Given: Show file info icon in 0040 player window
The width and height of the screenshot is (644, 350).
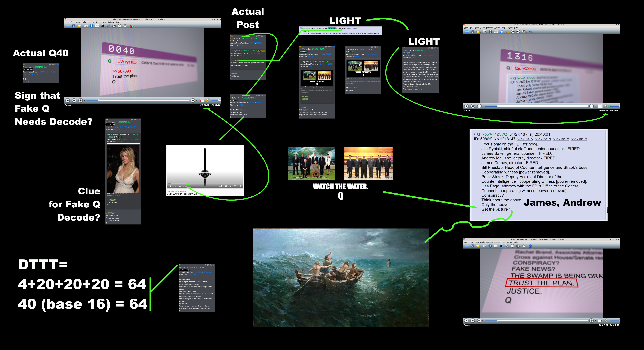Looking at the screenshot, I should coord(92,26).
